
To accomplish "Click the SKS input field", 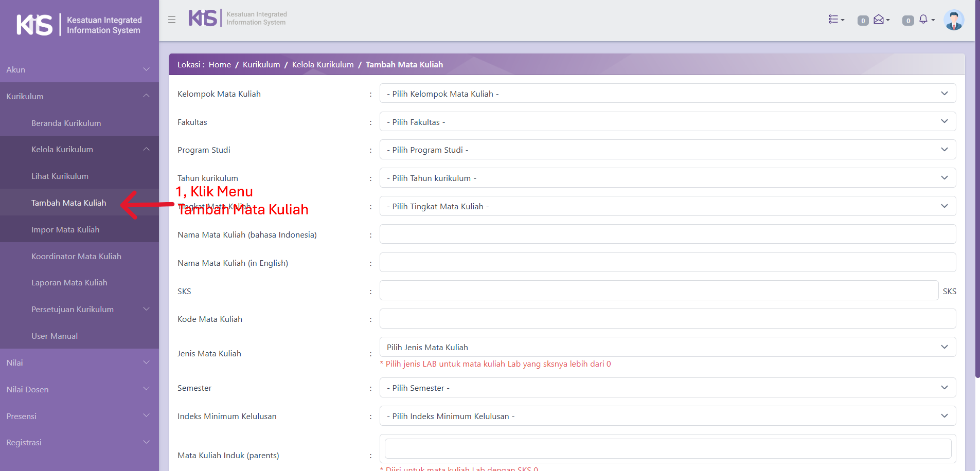I will [x=658, y=291].
